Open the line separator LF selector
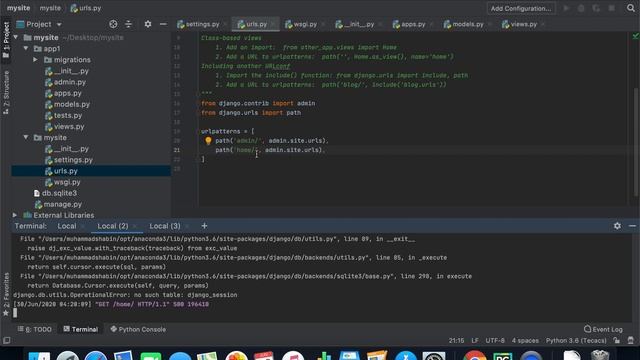640x360 pixels. pos(475,340)
